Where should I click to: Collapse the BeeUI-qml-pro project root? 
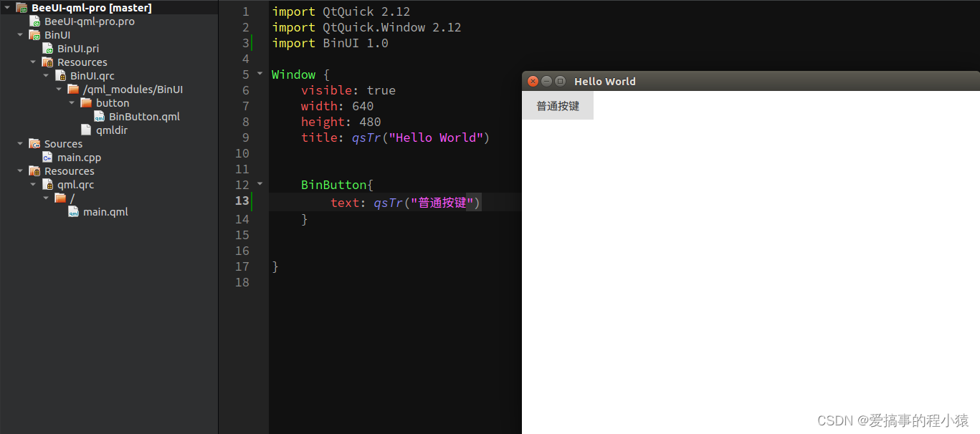click(x=7, y=8)
